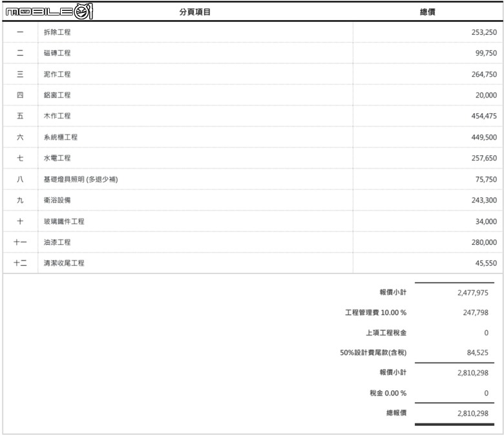Click the price 280,000
Screen dimensions: 504x435
tap(484, 242)
